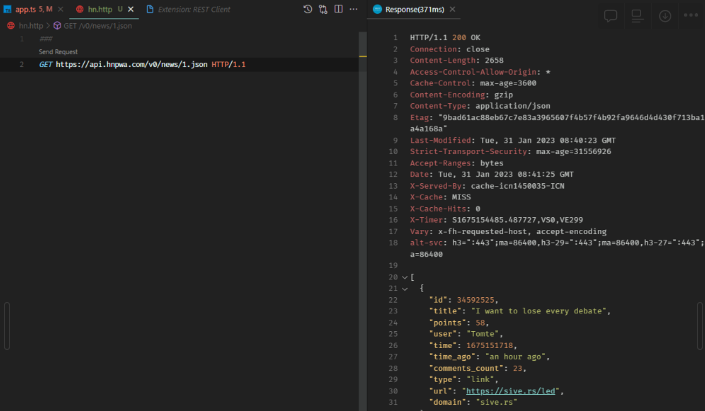Click the X-Timer header line
This screenshot has width=705, height=411.
(x=496, y=220)
